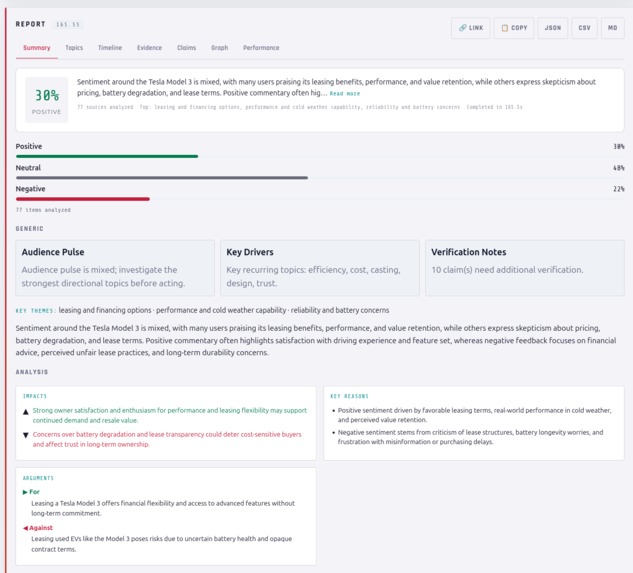This screenshot has height=573, width=633.
Task: Click the 'Leasing used EVs like the Model 3' argument
Action: (x=161, y=544)
